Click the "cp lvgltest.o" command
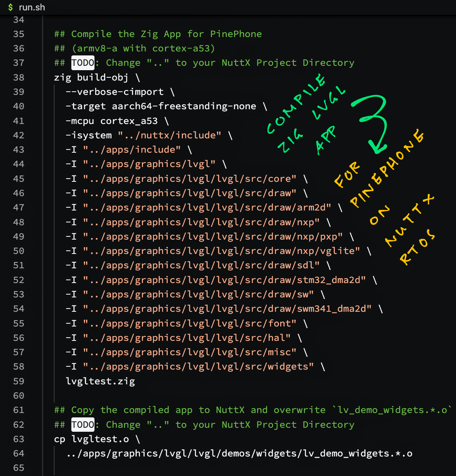 [91, 439]
